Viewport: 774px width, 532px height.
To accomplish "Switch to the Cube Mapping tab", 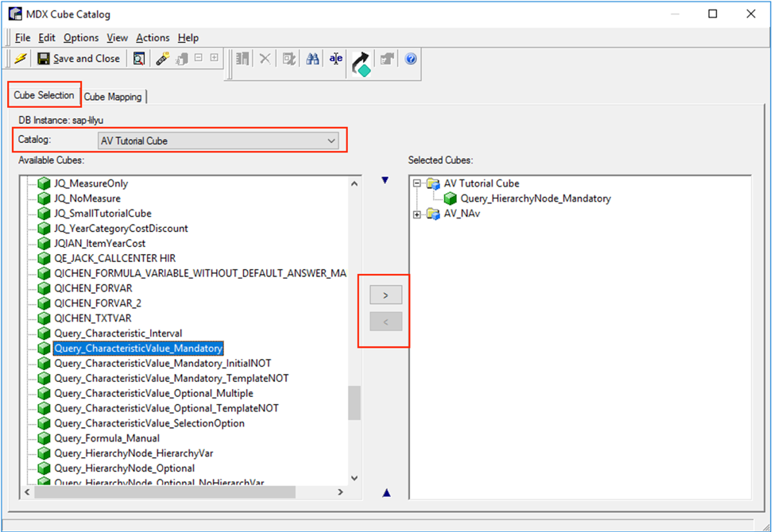I will (x=114, y=96).
